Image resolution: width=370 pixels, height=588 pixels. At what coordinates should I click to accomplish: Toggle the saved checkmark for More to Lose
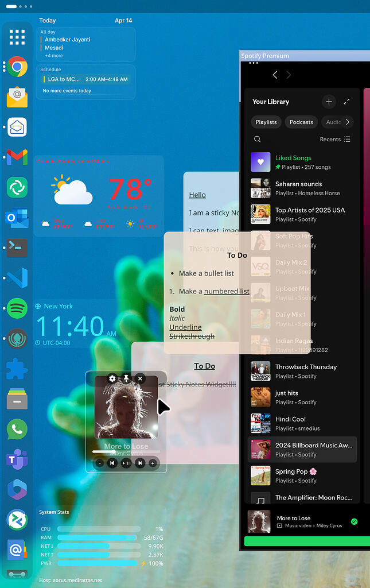(x=355, y=521)
